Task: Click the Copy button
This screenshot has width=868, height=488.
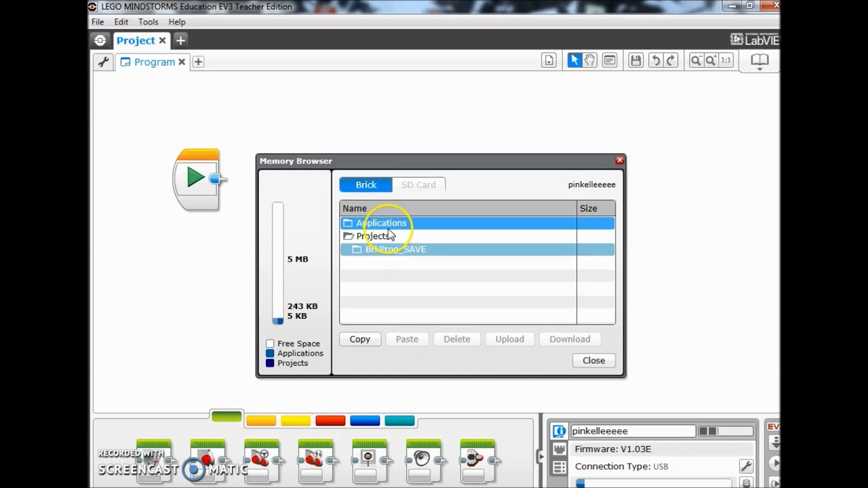Action: (x=360, y=339)
